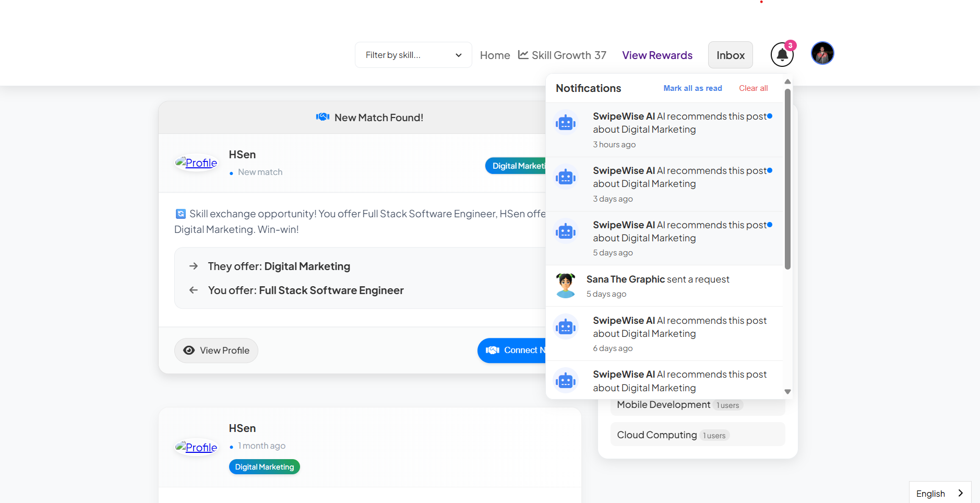This screenshot has width=980, height=503.
Task: Click the New match status label
Action: click(x=260, y=172)
